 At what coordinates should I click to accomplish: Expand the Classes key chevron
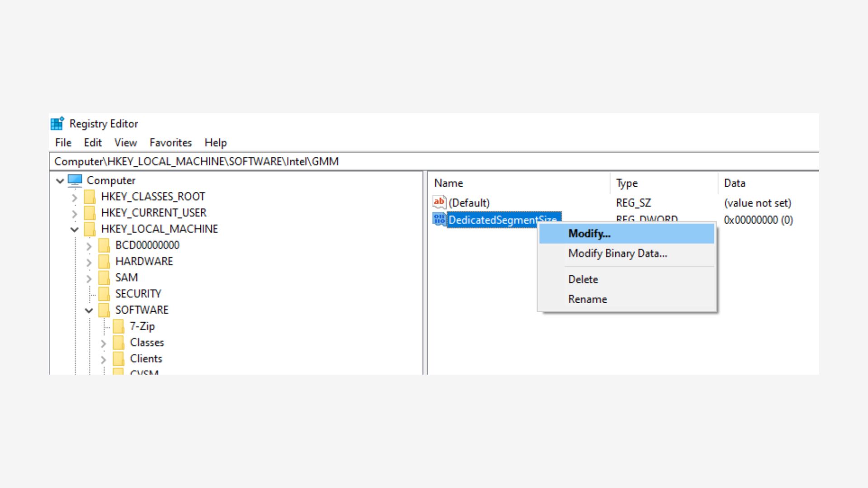tap(104, 343)
